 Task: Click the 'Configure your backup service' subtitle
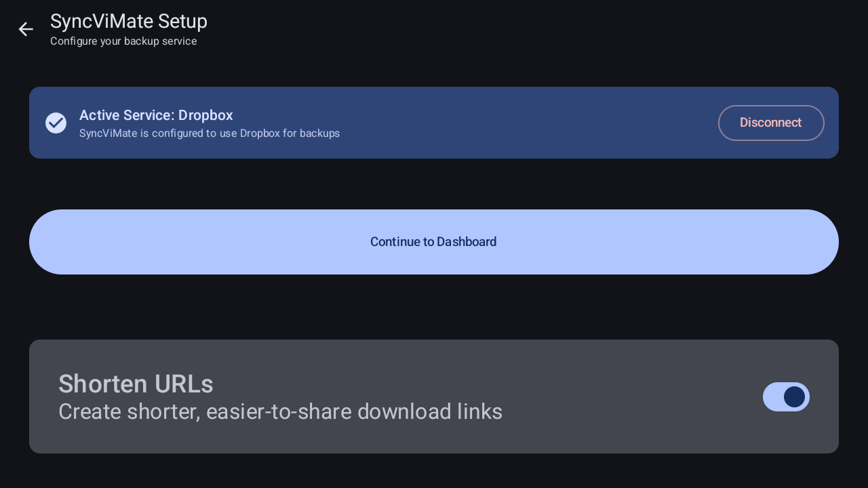(123, 41)
